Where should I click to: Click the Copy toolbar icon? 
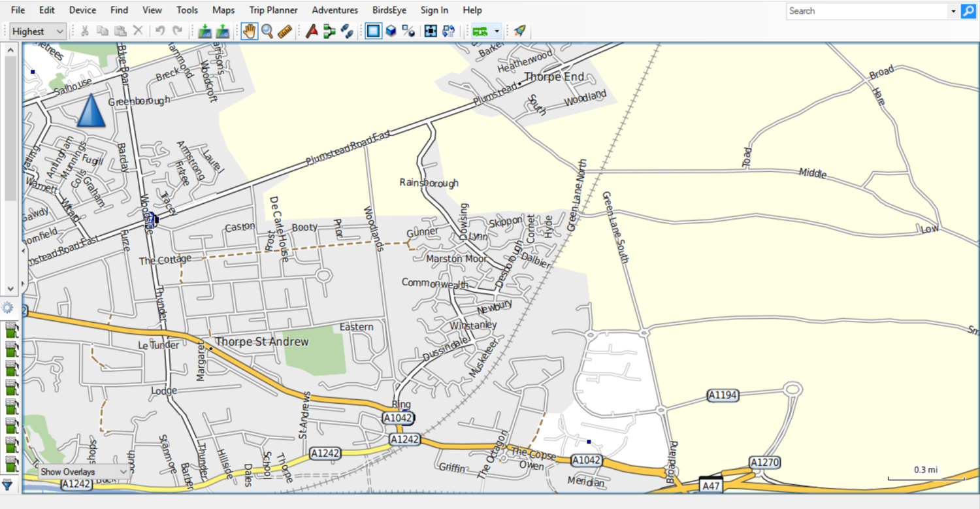[103, 31]
